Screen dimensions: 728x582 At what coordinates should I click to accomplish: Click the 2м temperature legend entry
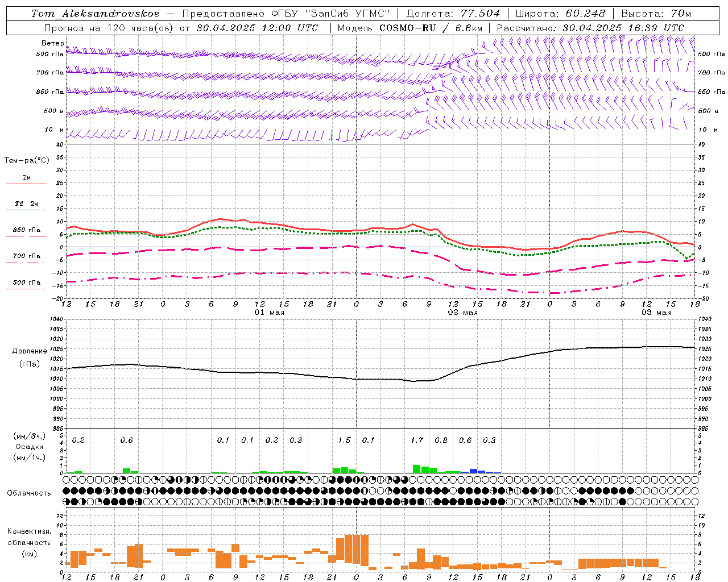tap(27, 177)
